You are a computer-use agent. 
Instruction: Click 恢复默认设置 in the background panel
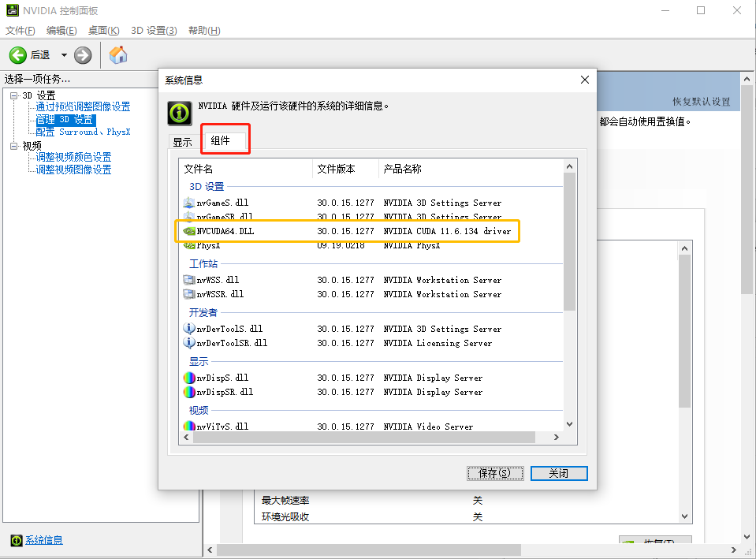click(702, 101)
